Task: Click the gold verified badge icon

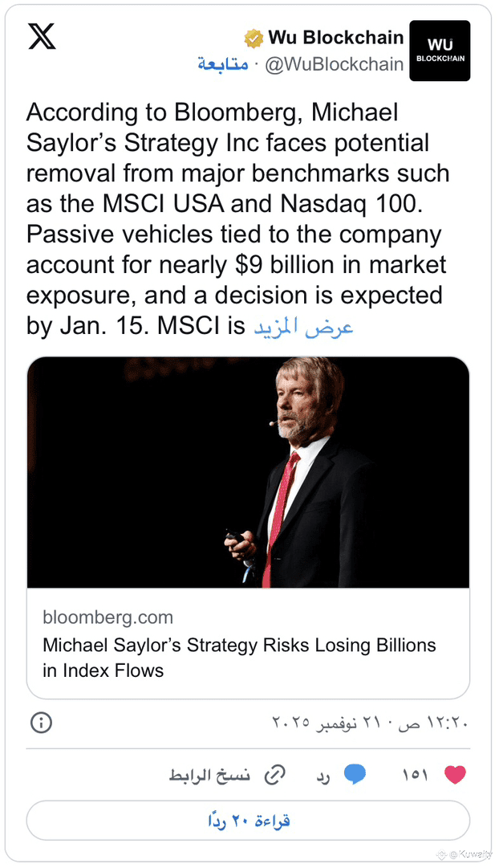Action: click(254, 38)
